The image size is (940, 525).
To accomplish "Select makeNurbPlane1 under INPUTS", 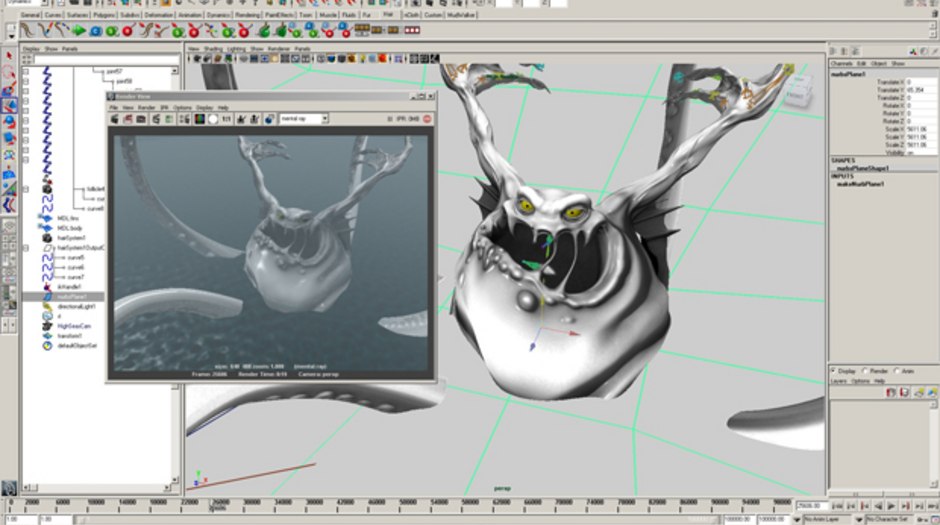I will (x=860, y=184).
